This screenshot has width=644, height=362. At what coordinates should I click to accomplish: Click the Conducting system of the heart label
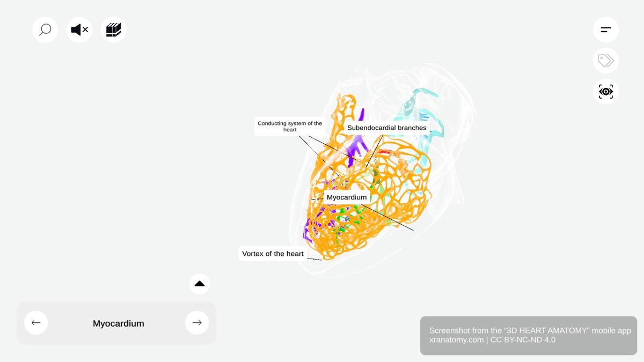tap(290, 126)
